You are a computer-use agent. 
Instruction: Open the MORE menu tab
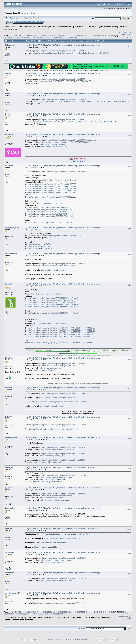tap(40, 22)
